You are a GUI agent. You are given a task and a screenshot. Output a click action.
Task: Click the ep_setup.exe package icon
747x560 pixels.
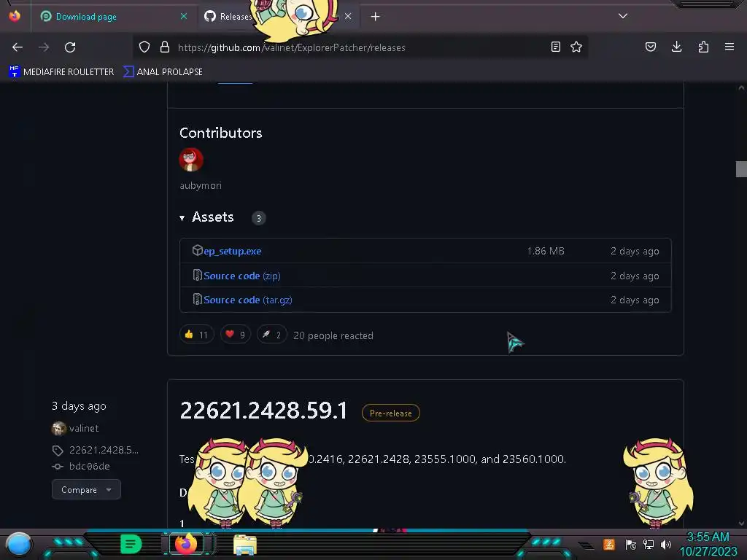click(197, 250)
